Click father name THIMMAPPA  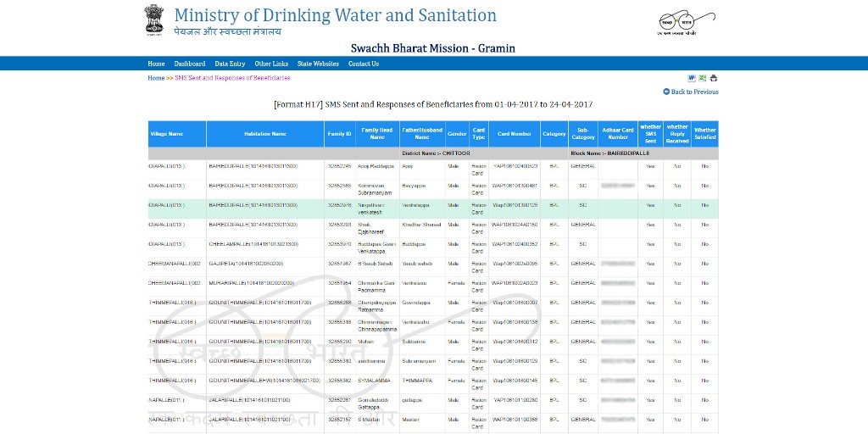coord(415,381)
